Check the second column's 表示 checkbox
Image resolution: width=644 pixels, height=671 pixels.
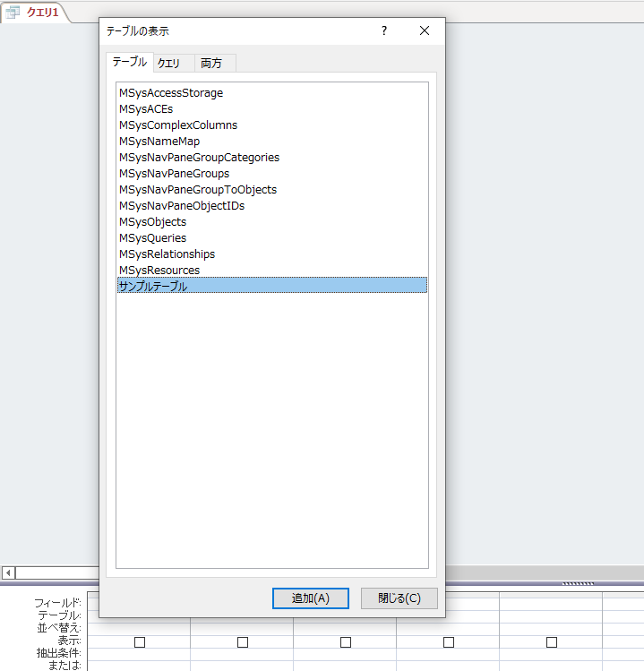coord(243,642)
